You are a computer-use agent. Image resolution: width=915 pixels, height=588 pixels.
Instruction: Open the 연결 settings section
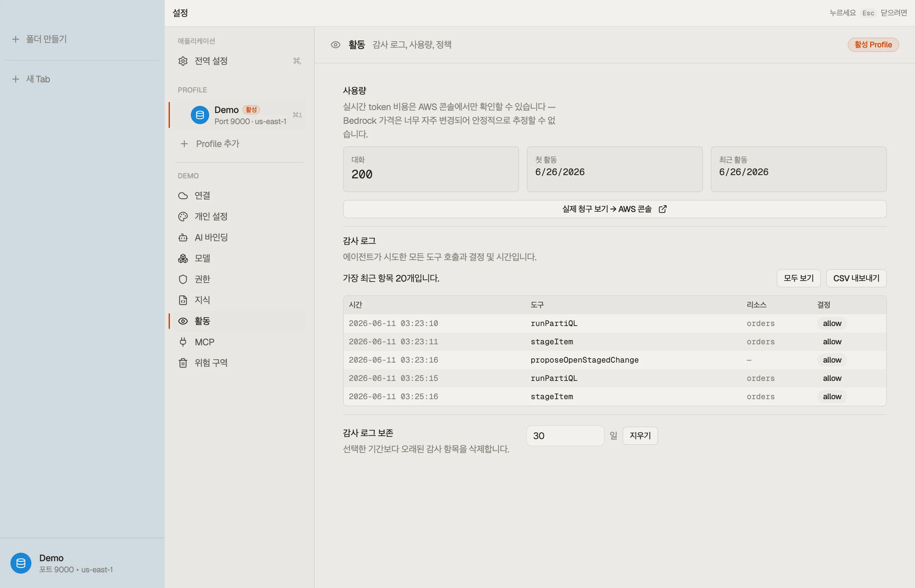[240, 196]
